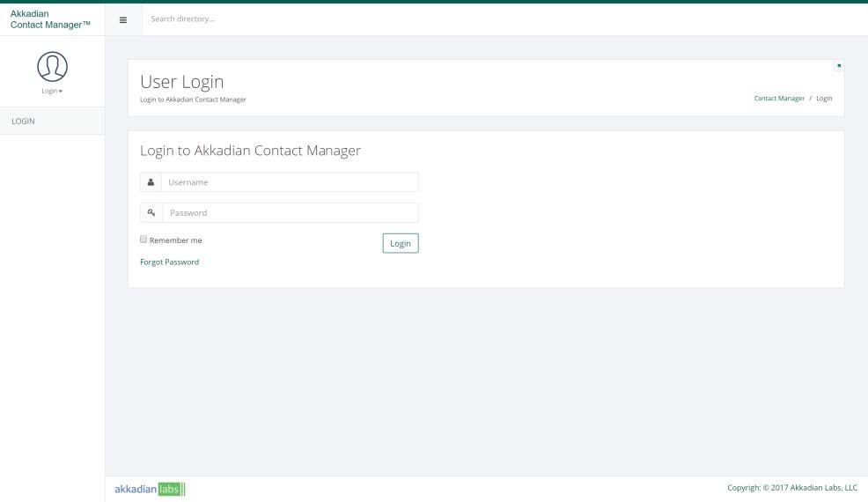Focus the Password input field
868x502 pixels.
[x=291, y=213]
